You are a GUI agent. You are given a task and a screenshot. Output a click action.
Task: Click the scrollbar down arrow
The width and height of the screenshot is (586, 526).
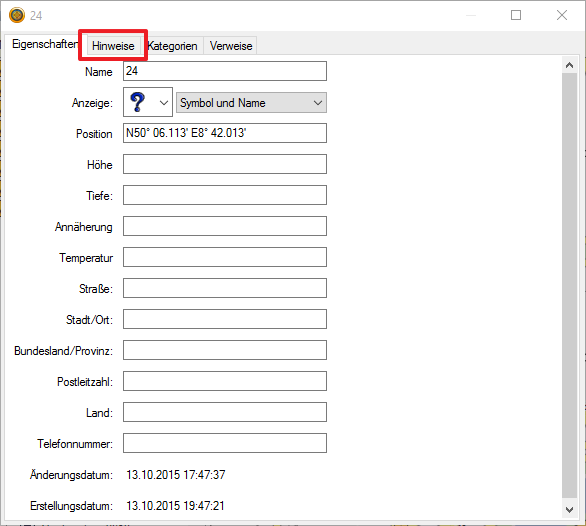[570, 510]
